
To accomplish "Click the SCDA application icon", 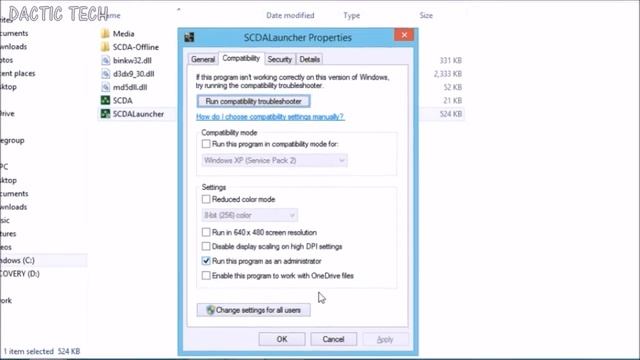I will [105, 100].
